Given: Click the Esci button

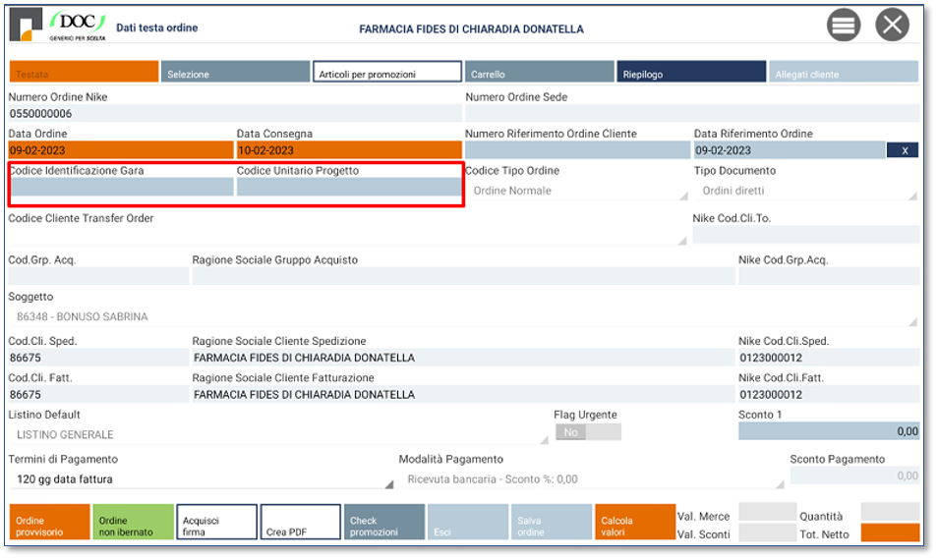Looking at the screenshot, I should (468, 523).
